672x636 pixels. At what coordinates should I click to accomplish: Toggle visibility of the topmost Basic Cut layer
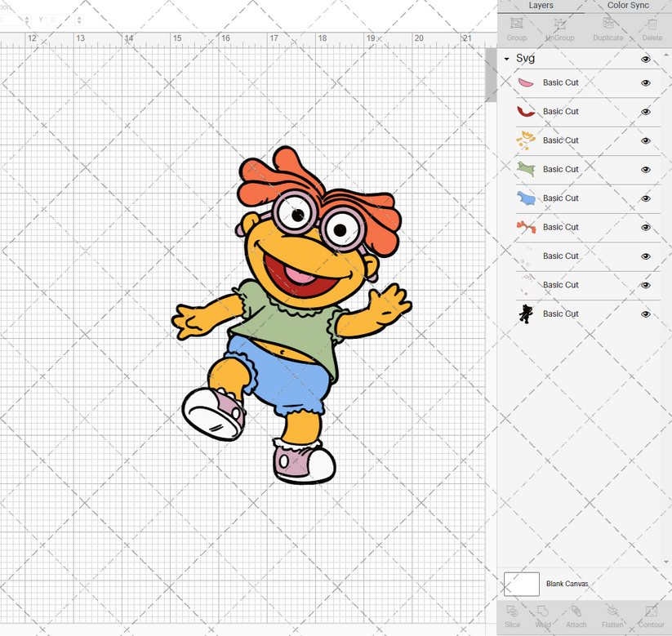tap(645, 82)
